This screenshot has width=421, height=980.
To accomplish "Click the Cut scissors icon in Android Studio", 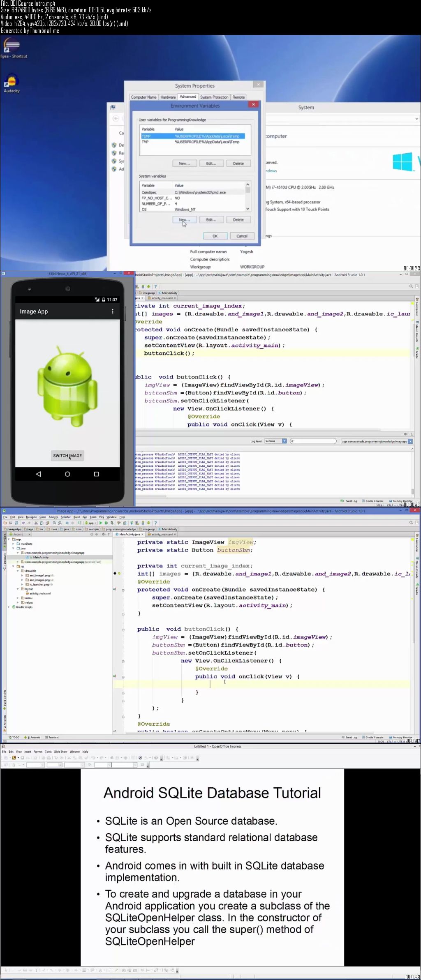I will coord(36,523).
